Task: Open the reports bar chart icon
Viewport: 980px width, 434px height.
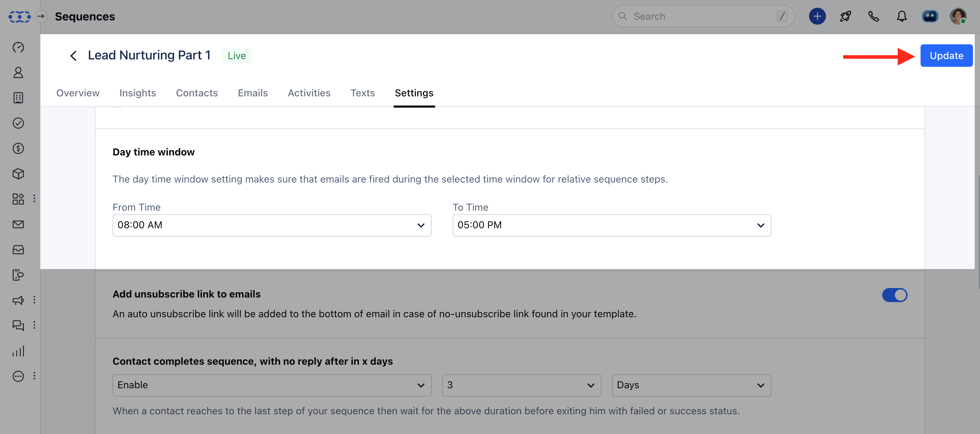Action: point(18,351)
